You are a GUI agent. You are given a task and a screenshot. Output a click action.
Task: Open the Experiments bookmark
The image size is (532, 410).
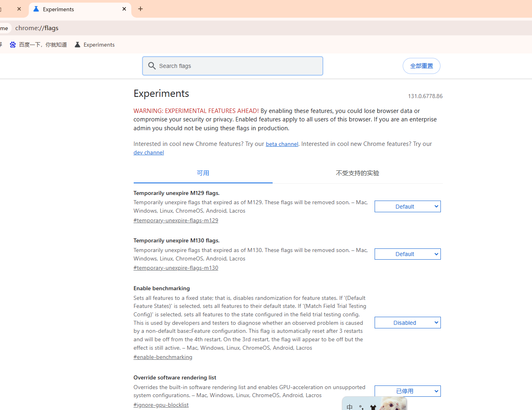pyautogui.click(x=95, y=45)
